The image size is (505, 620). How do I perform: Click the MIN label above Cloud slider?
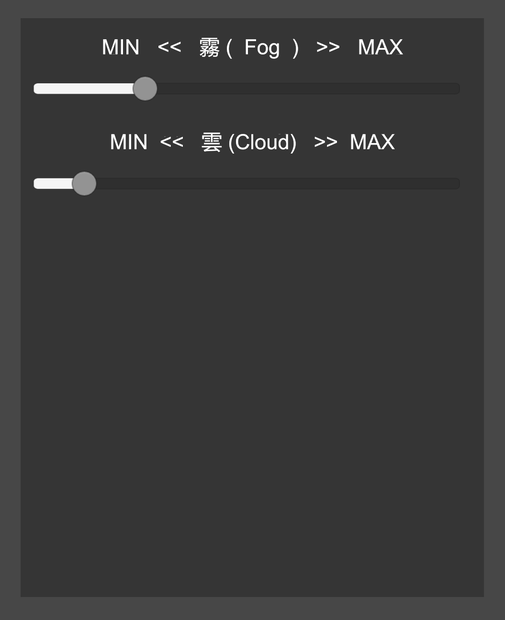[129, 142]
